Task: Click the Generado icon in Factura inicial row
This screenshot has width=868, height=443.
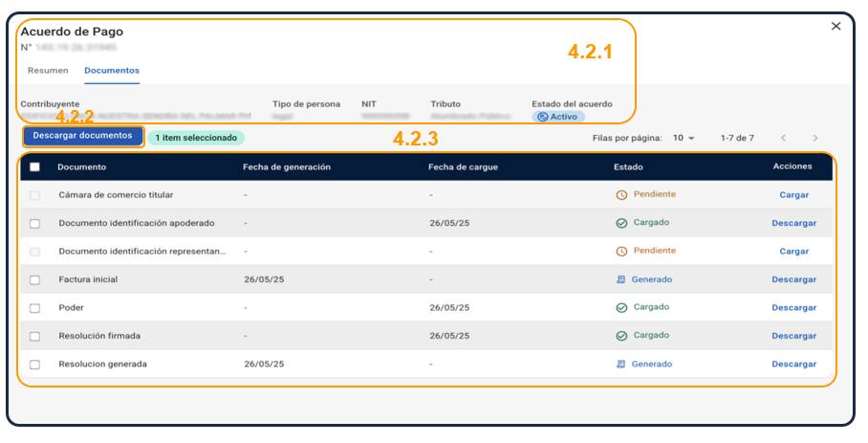Action: tap(621, 280)
